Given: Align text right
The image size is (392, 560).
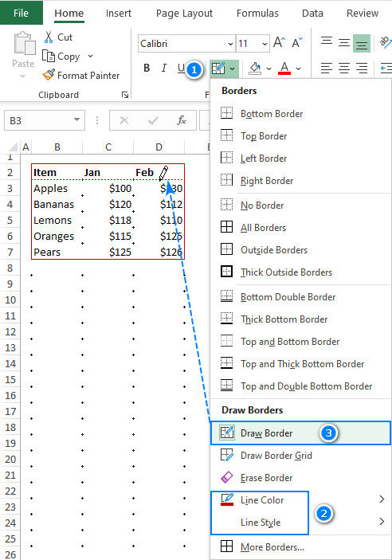Looking at the screenshot, I should tap(362, 68).
